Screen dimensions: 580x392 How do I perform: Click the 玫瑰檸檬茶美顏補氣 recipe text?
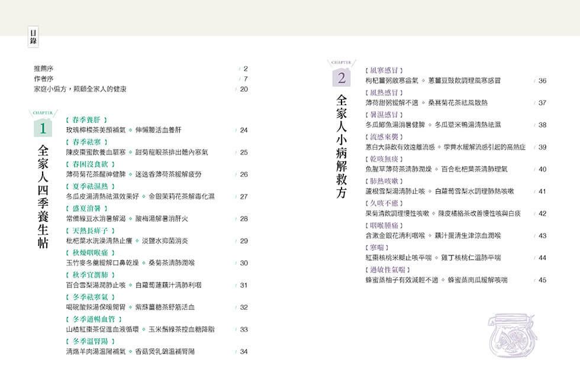click(x=95, y=130)
